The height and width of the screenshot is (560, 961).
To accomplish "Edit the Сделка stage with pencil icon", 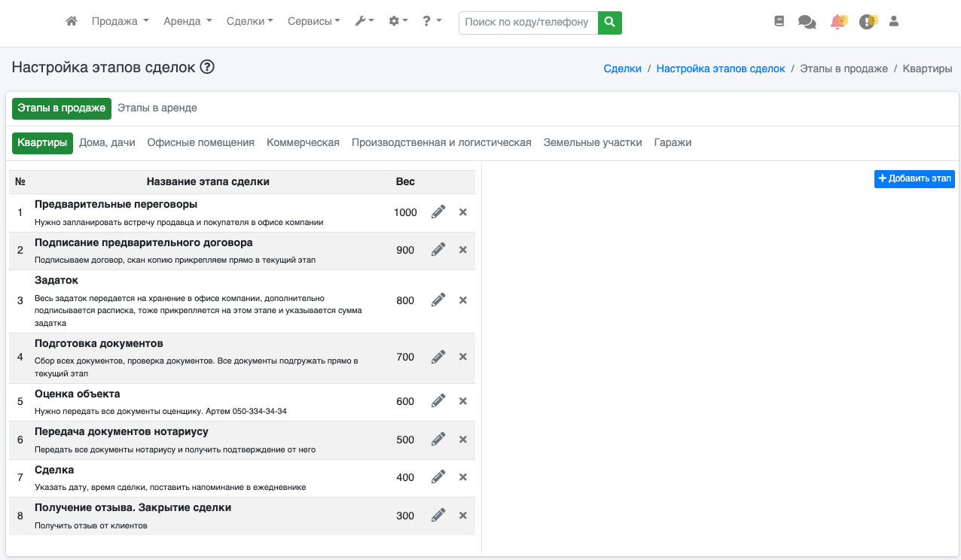I will (x=438, y=477).
